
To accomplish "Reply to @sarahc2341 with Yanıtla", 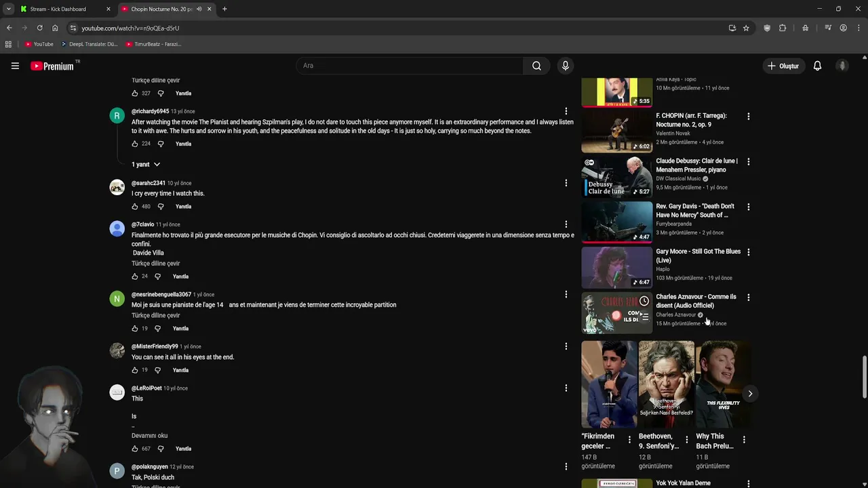I will (183, 206).
